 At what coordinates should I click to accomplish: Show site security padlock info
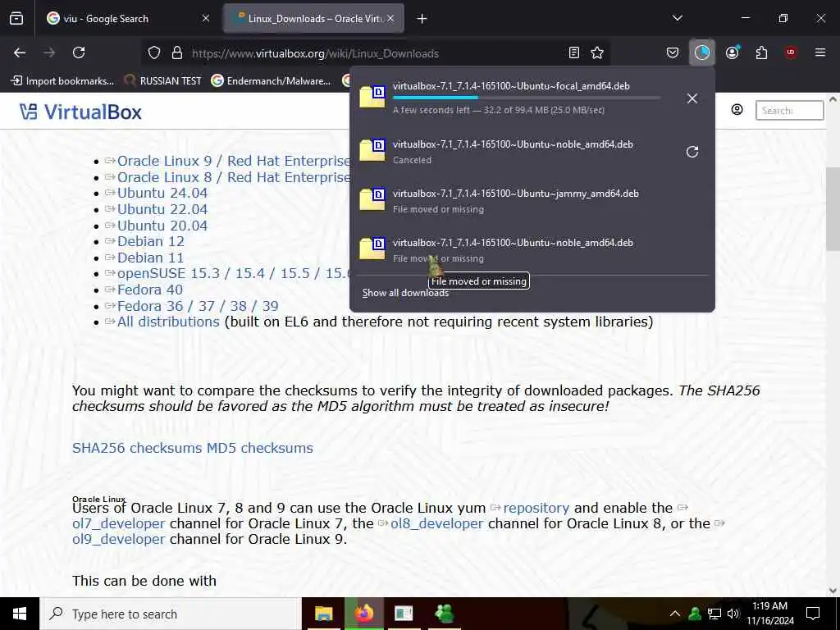[x=177, y=52]
